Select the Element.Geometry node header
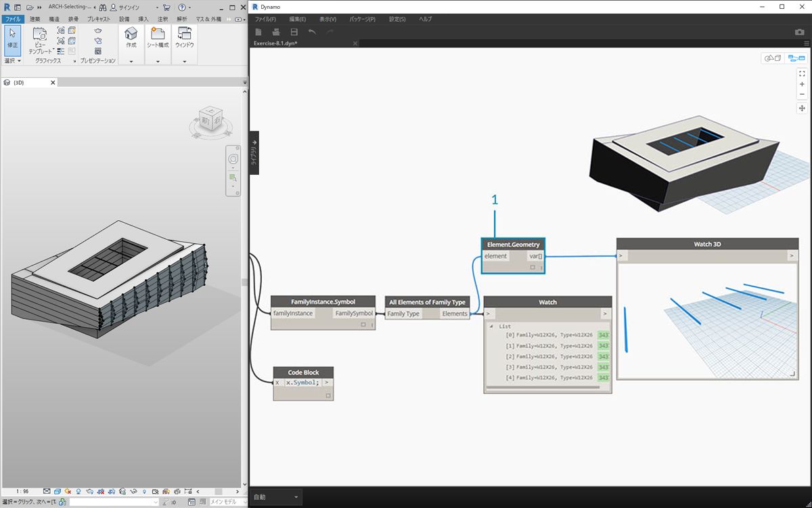The width and height of the screenshot is (812, 508). tap(514, 244)
